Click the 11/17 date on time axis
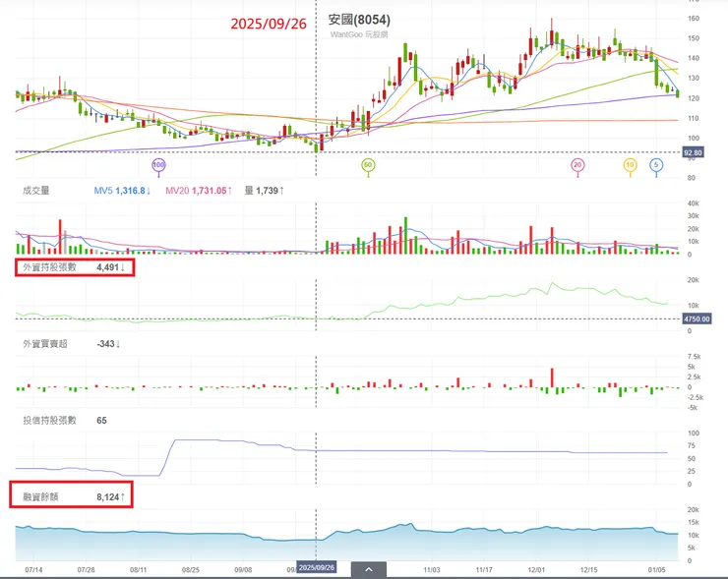The height and width of the screenshot is (579, 728). [484, 570]
